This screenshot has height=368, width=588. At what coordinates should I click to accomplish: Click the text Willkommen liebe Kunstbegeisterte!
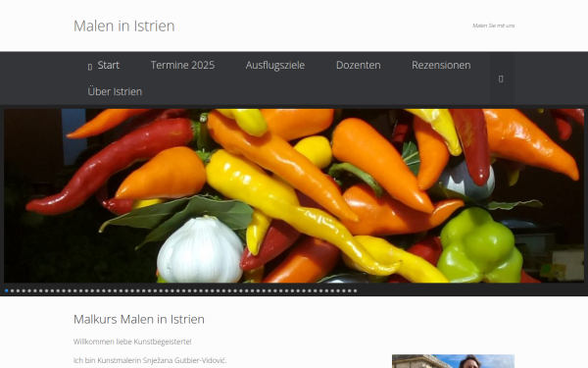pyautogui.click(x=132, y=342)
